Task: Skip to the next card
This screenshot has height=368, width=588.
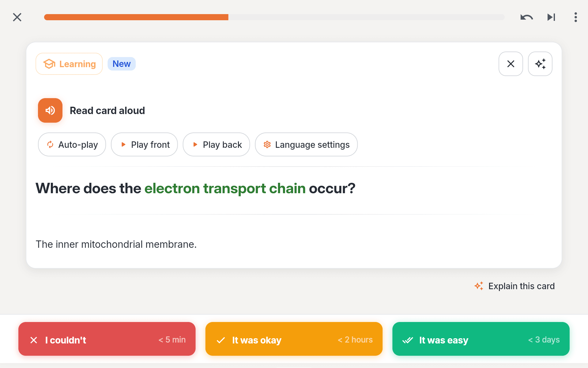Action: (551, 17)
